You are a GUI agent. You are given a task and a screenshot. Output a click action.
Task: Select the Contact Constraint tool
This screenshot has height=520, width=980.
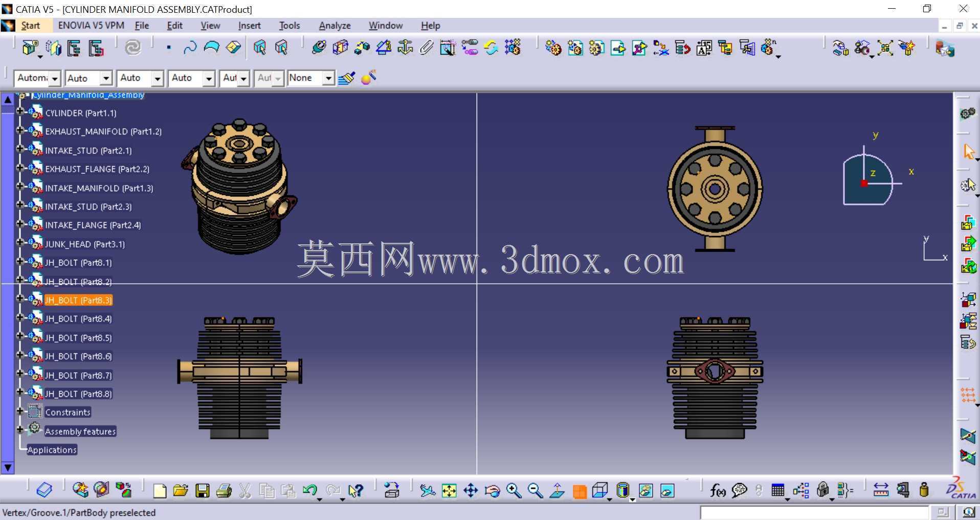(340, 48)
